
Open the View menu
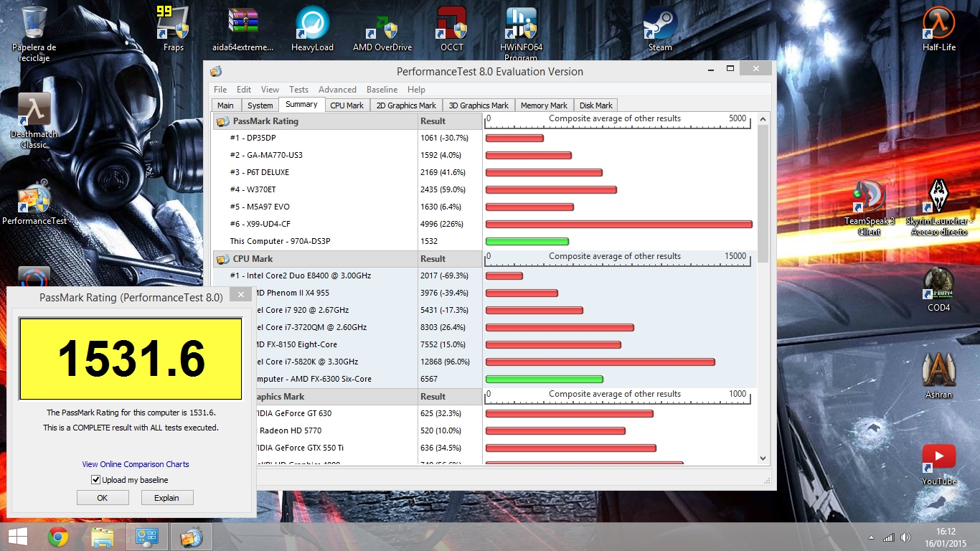tap(270, 90)
